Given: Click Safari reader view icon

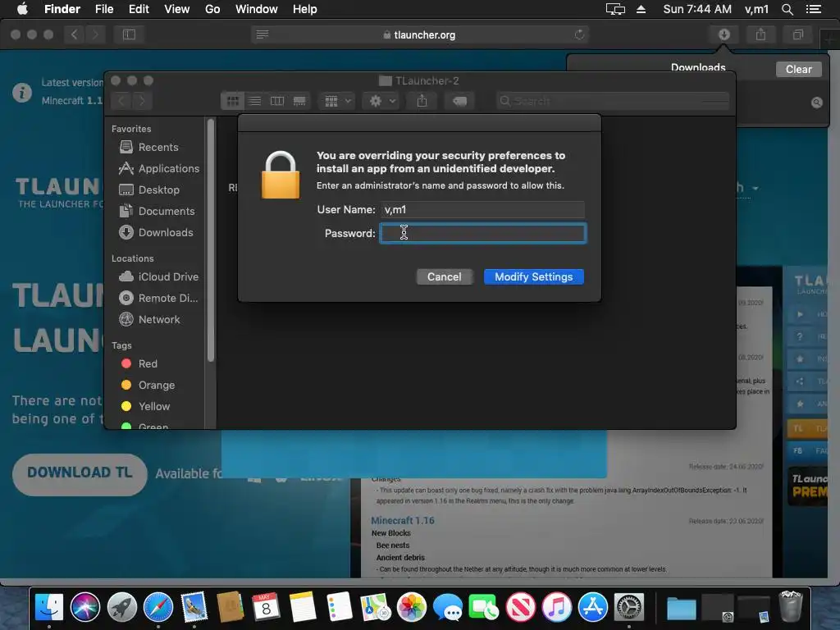Looking at the screenshot, I should coord(262,34).
